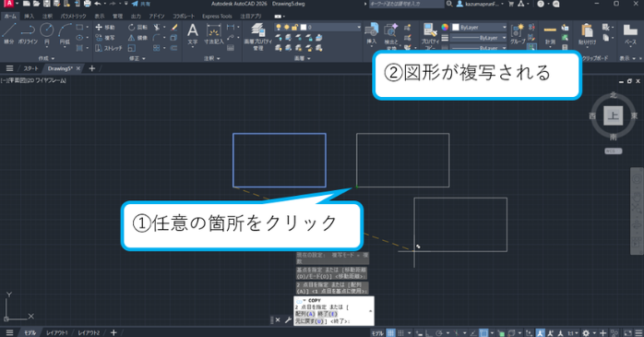Viewport: 644px width, 337px height.
Task: Click the object color wheel swatch
Action: pyautogui.click(x=445, y=27)
